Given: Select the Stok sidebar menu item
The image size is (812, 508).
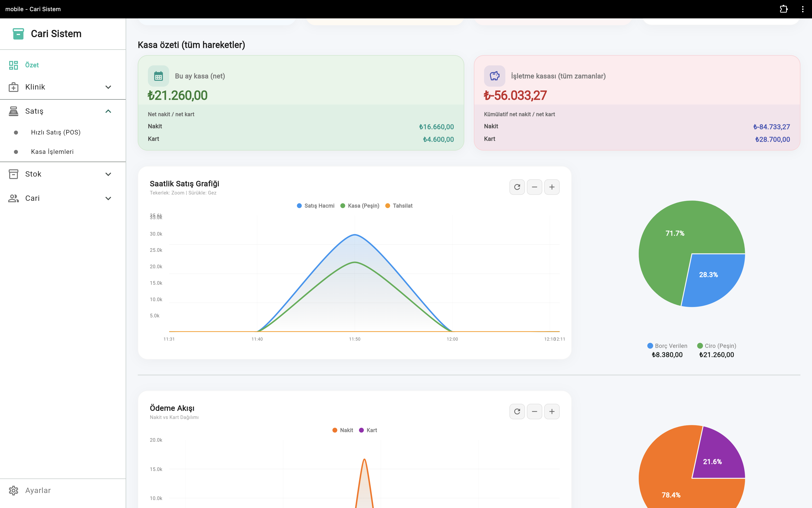Looking at the screenshot, I should pyautogui.click(x=63, y=174).
